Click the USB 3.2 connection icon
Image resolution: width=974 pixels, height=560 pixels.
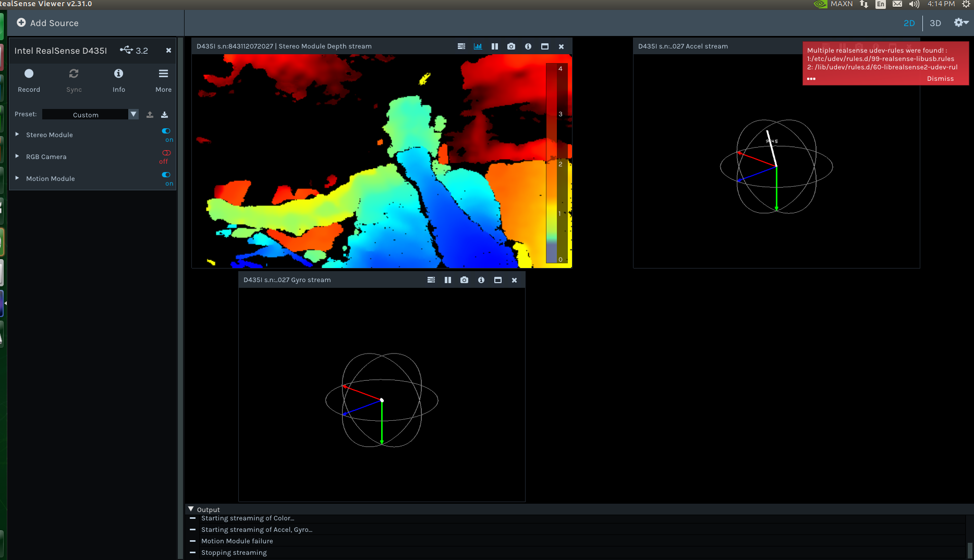(x=126, y=50)
